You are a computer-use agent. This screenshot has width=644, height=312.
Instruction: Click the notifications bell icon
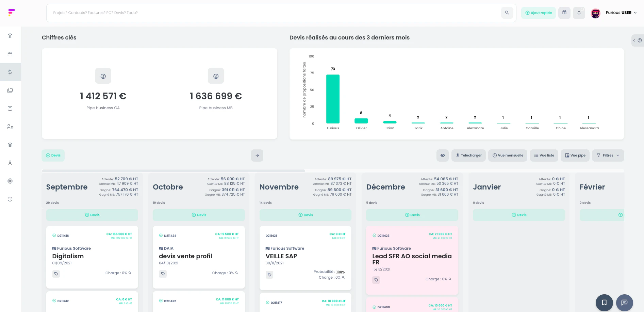pyautogui.click(x=579, y=13)
